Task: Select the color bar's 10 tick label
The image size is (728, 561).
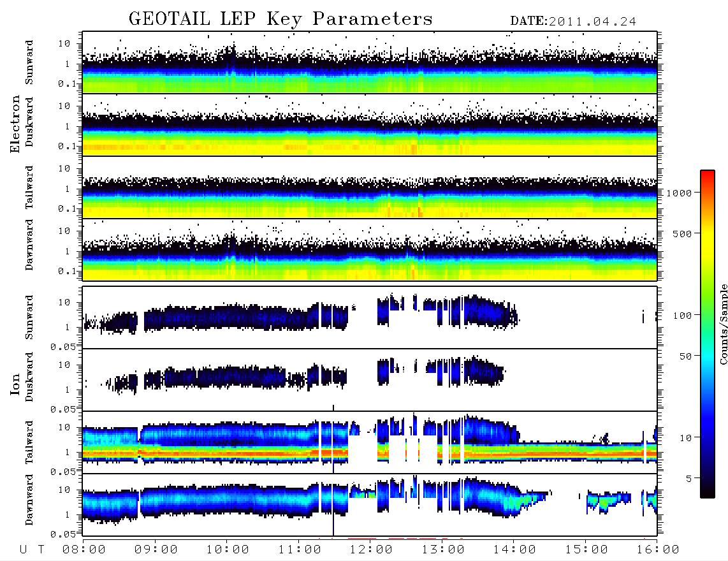Action: tap(686, 438)
